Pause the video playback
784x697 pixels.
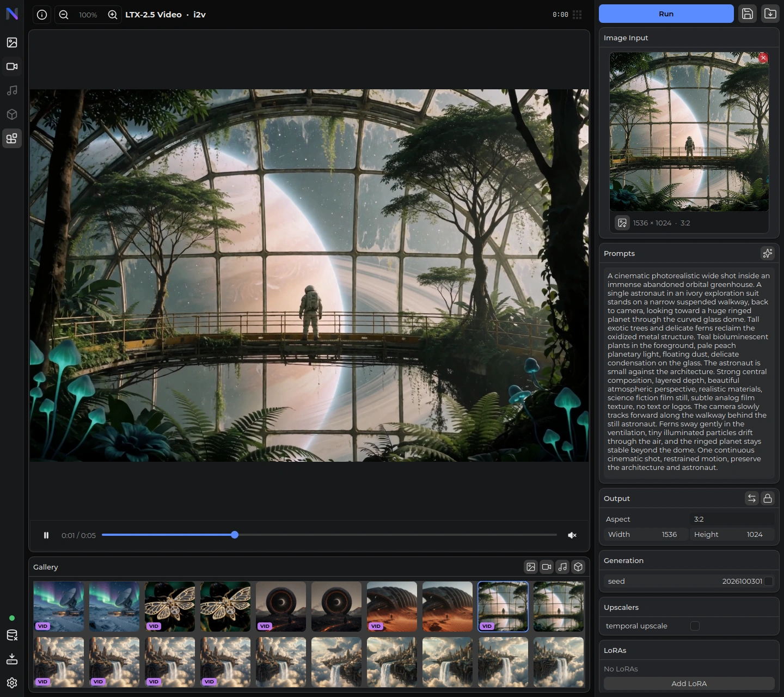[x=46, y=535]
